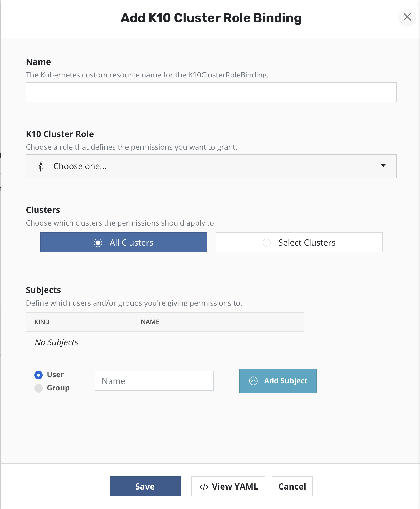Screen dimensions: 420x509
Task: Close the Add K10 Cluster Role Binding dialog
Action: (x=407, y=17)
